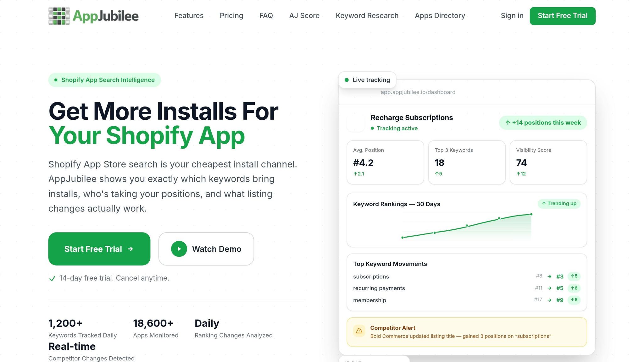
Task: Click the Visibility Score 74 card
Action: click(x=548, y=162)
